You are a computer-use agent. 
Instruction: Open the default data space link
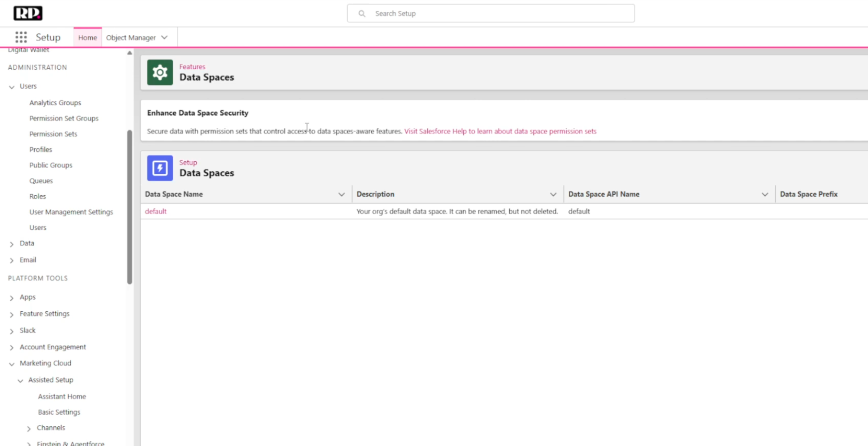coord(155,211)
